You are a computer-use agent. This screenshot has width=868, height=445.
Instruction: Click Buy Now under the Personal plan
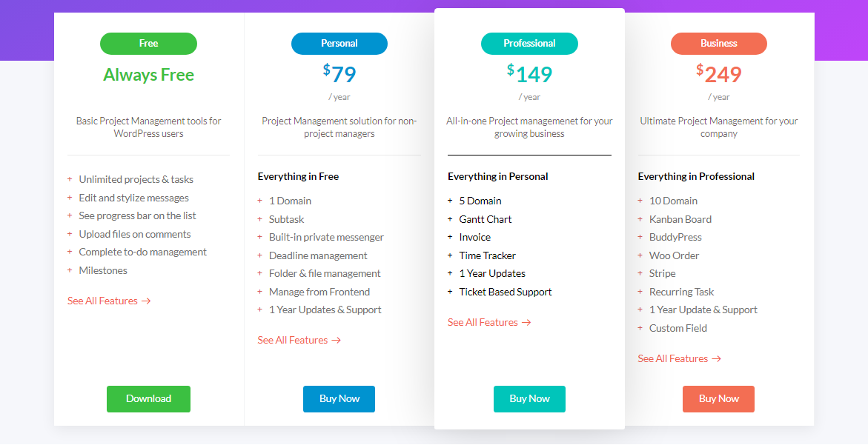(x=339, y=399)
